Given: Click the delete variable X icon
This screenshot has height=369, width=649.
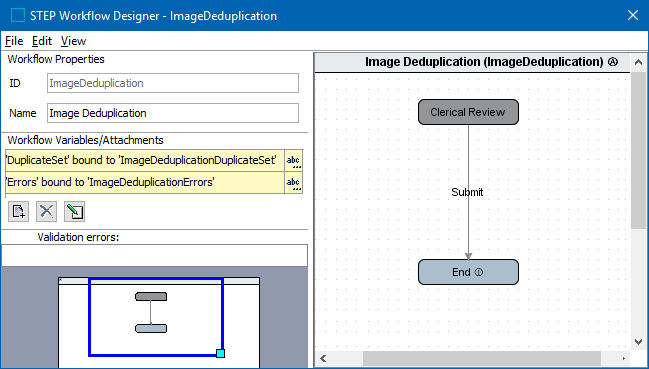Looking at the screenshot, I should tap(46, 211).
